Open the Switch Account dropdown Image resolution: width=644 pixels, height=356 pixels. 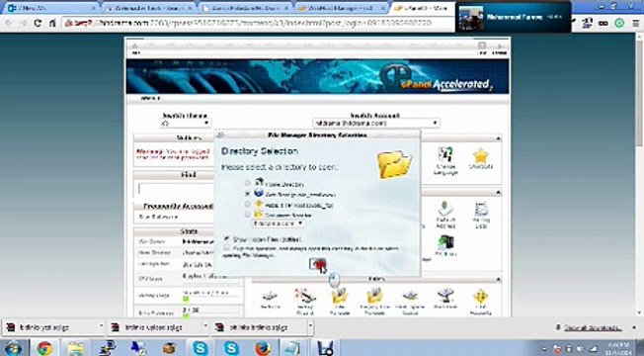tap(375, 123)
